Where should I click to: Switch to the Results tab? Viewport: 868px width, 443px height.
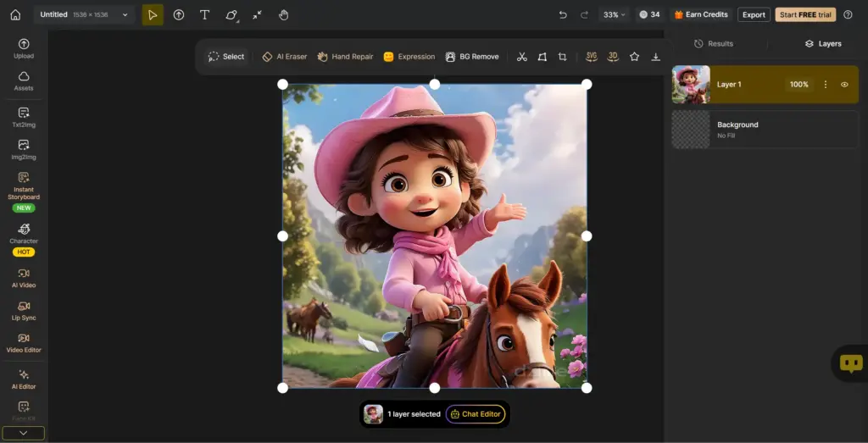click(714, 43)
